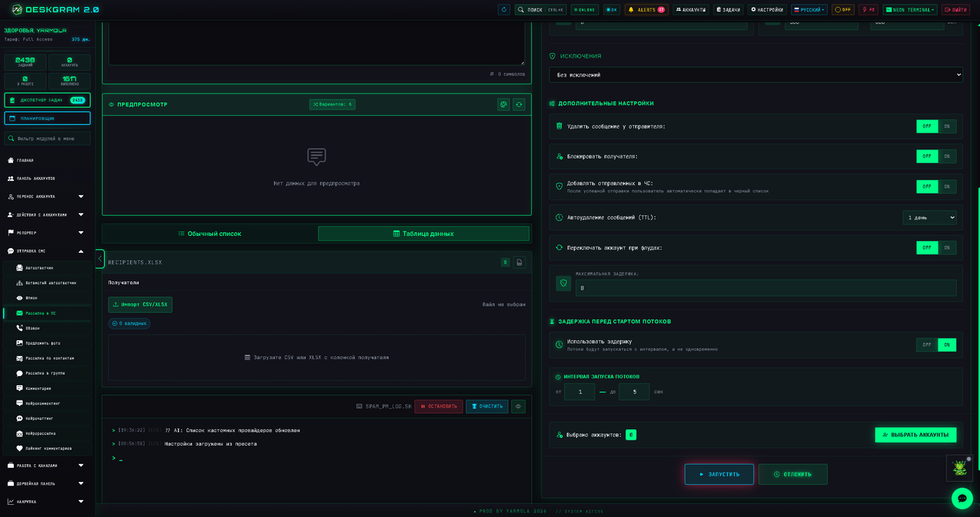Click the Очистить log button
980x517 pixels.
point(487,407)
